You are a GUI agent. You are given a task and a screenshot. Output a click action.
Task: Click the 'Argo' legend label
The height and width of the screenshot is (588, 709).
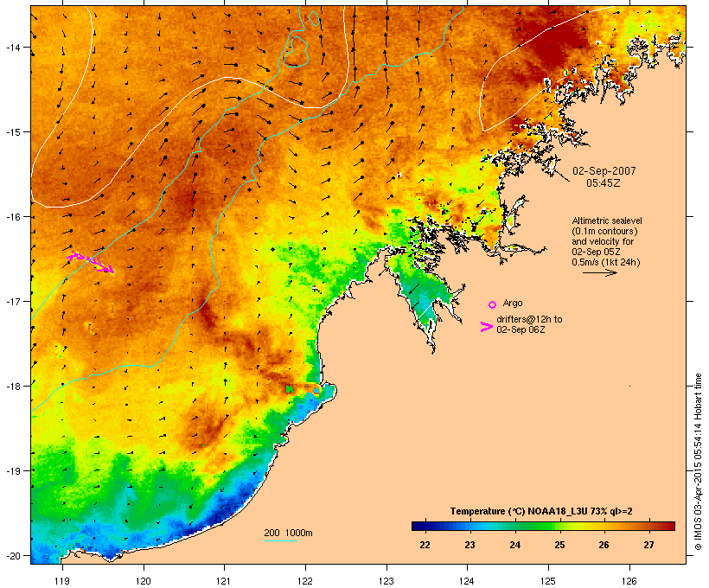click(x=513, y=303)
